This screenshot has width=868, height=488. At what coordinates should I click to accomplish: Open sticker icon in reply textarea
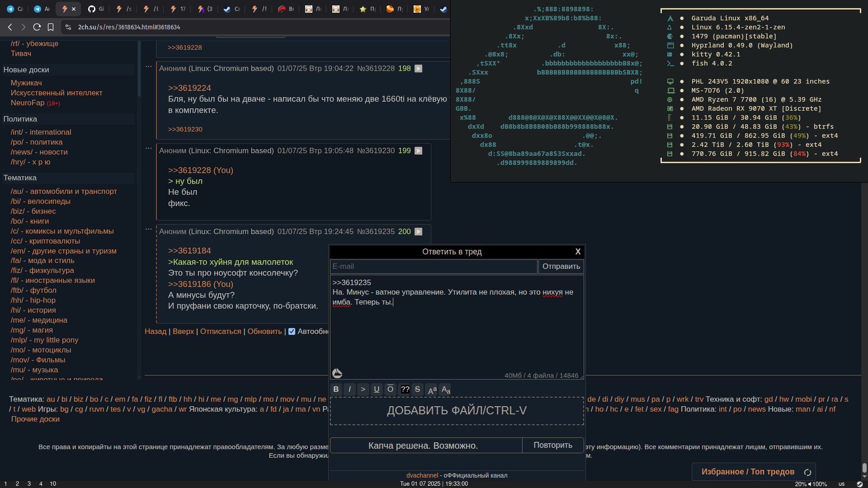click(x=337, y=373)
